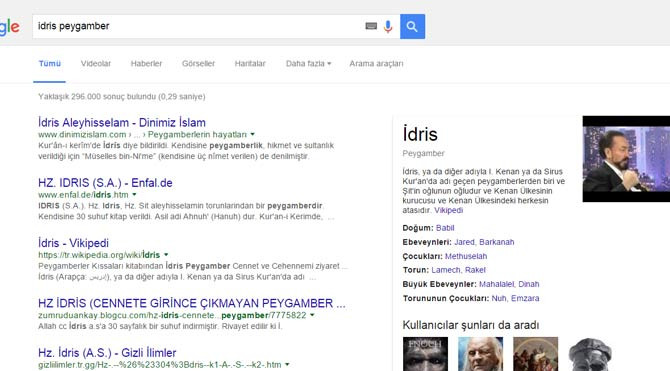Open the painting related search thumbnail
Screen dimensions: 670x371
(x=535, y=354)
